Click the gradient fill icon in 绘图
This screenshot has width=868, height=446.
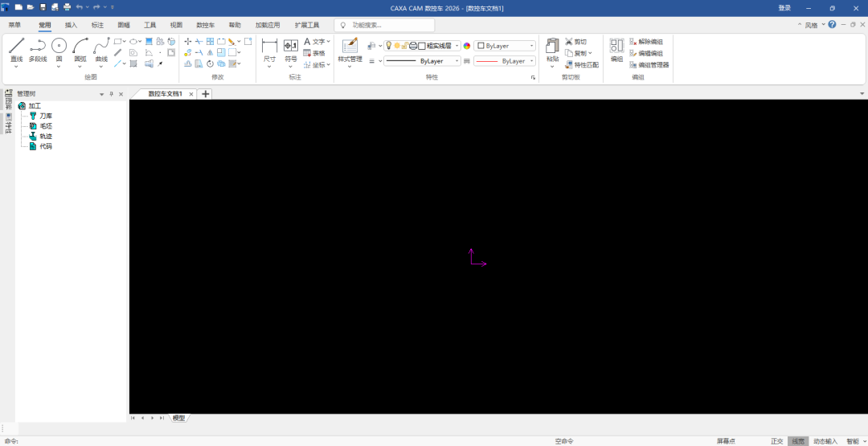click(x=149, y=42)
